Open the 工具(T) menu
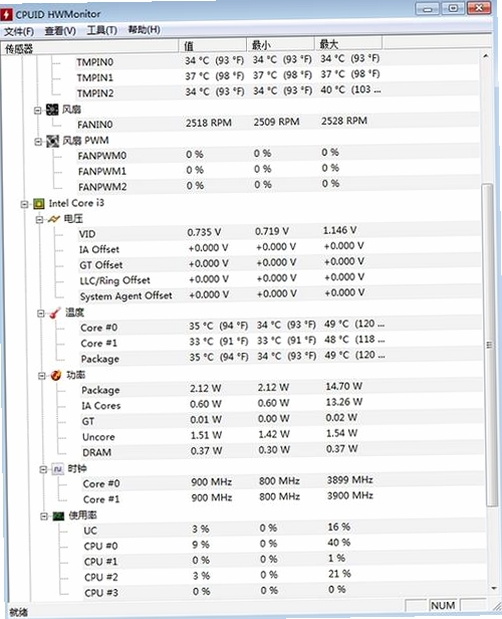This screenshot has height=619, width=502. click(102, 30)
